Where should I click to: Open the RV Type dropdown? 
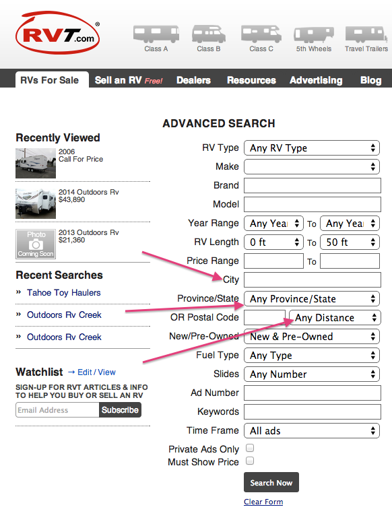[x=312, y=148]
